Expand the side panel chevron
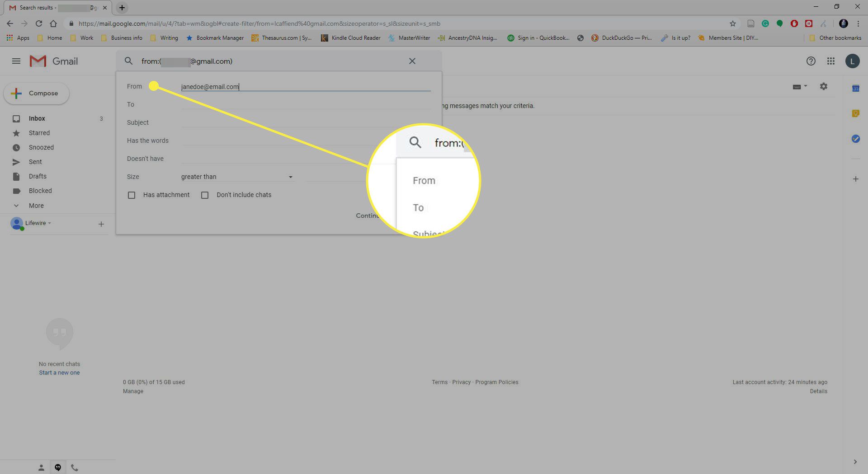868x474 pixels. click(x=855, y=462)
